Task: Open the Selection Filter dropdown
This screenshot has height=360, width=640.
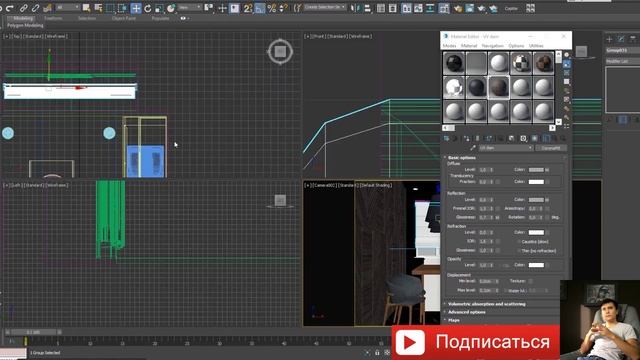Action: click(67, 7)
